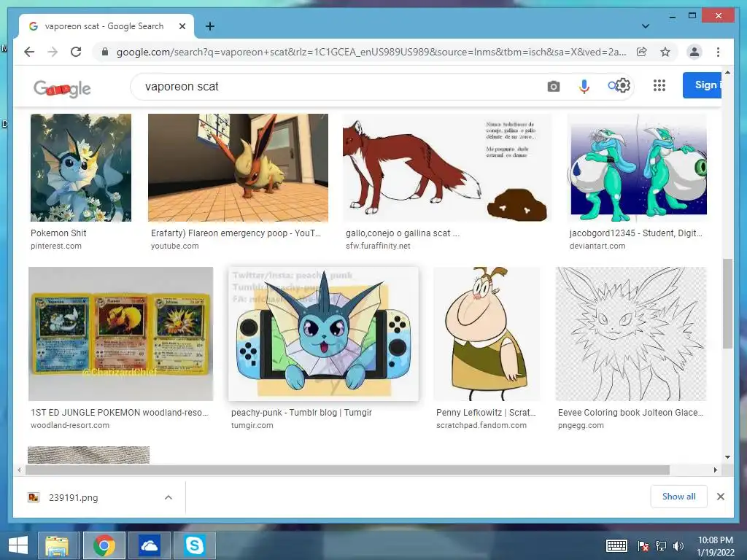This screenshot has width=747, height=560.
Task: Click the scroll left arrow
Action: coord(19,470)
